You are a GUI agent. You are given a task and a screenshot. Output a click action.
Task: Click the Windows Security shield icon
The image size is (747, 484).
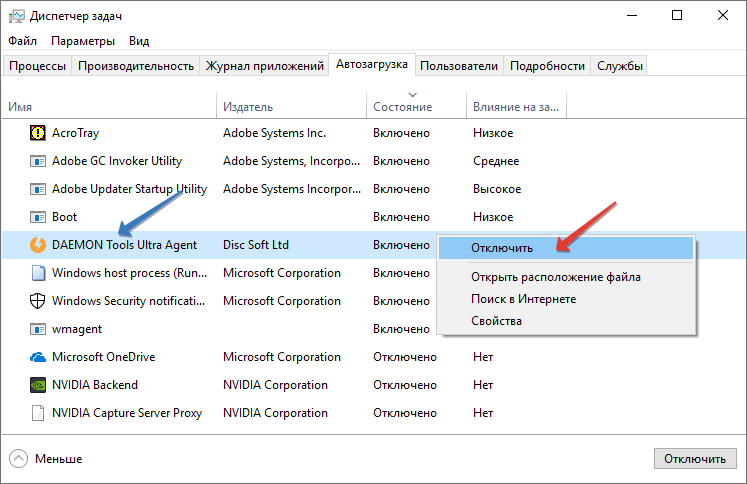coord(38,301)
